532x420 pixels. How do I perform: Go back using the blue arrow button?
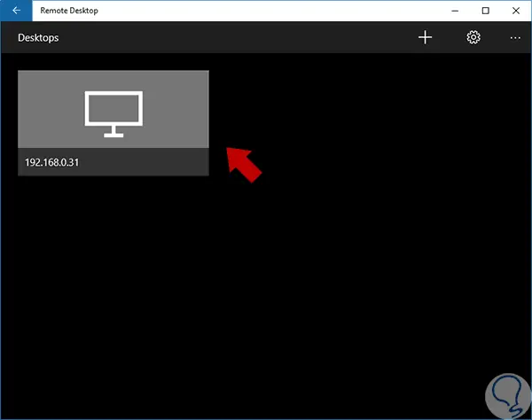point(16,11)
